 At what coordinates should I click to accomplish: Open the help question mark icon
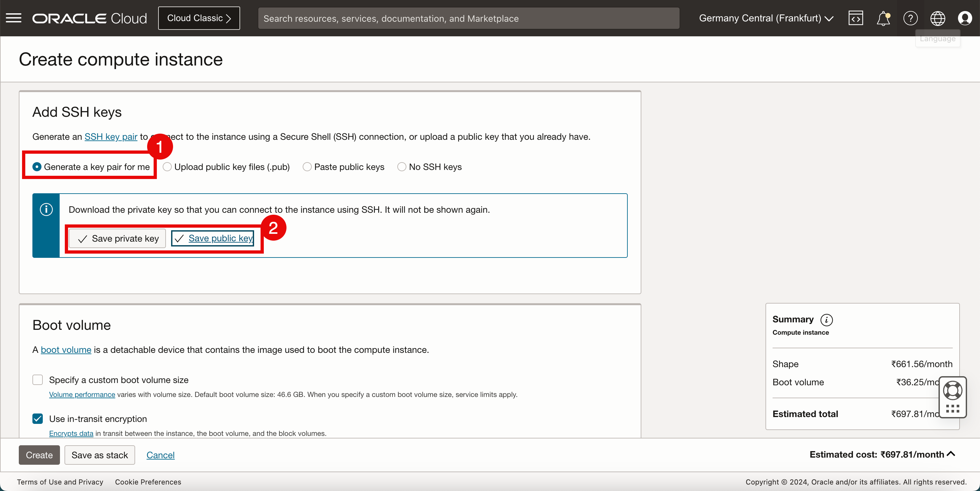[x=910, y=18]
